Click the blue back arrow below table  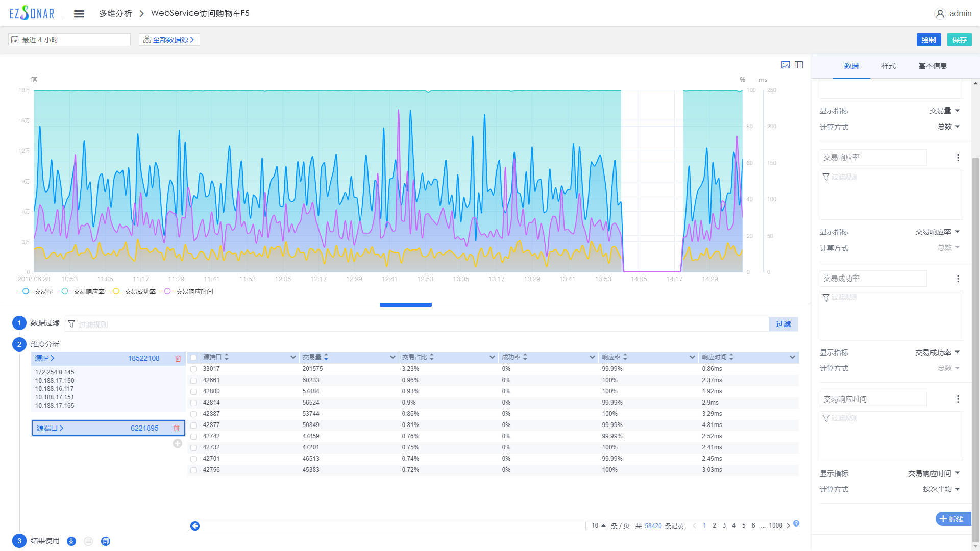[195, 526]
